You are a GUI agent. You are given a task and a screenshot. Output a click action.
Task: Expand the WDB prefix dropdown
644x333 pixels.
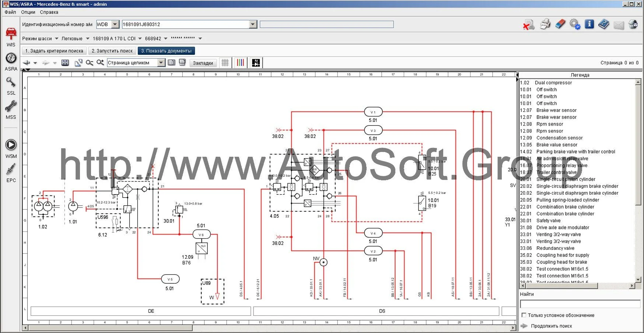tap(115, 25)
